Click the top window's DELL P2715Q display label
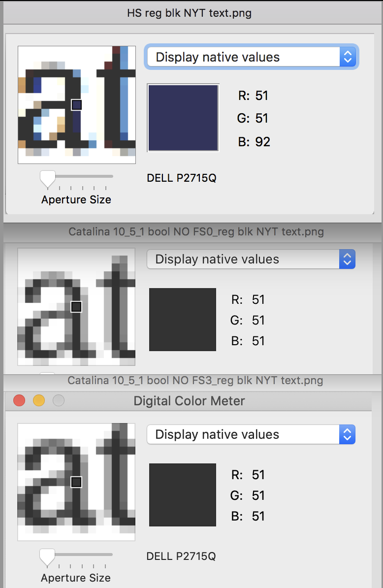The width and height of the screenshot is (383, 588). (181, 178)
